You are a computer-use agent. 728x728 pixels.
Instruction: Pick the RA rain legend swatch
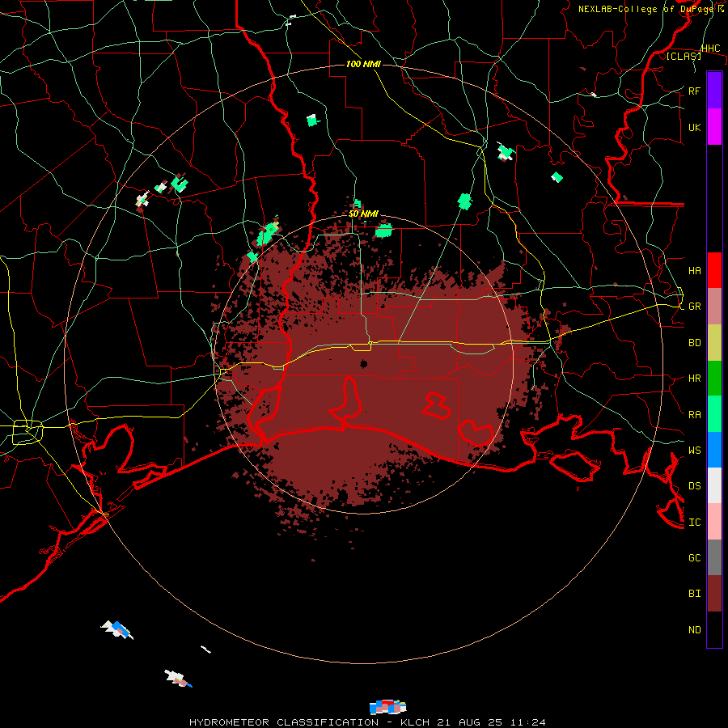pos(714,414)
